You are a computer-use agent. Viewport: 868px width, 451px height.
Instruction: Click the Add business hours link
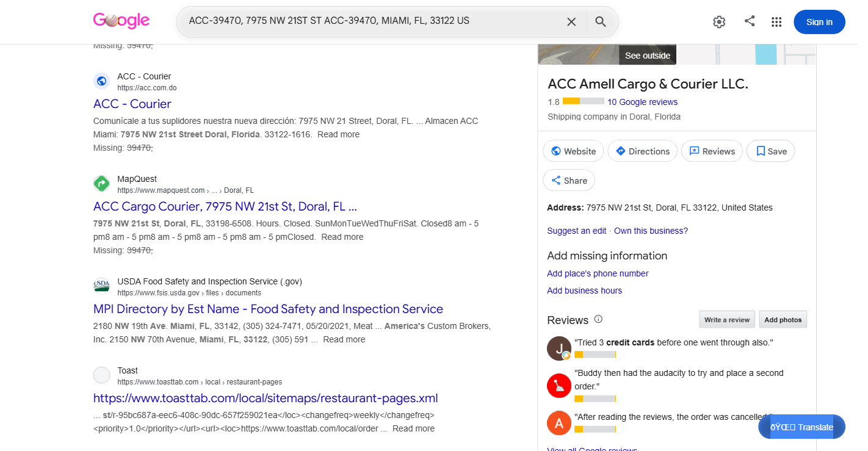click(x=584, y=290)
